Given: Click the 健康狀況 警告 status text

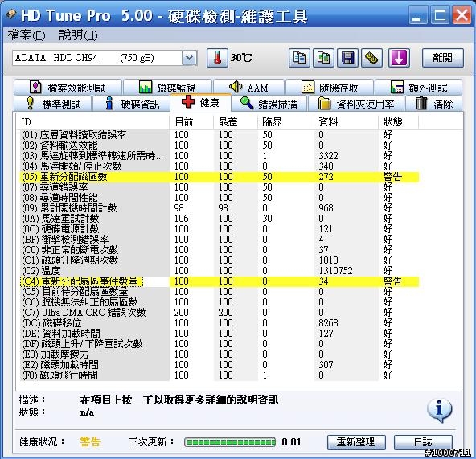Looking at the screenshot, I should [x=90, y=442].
